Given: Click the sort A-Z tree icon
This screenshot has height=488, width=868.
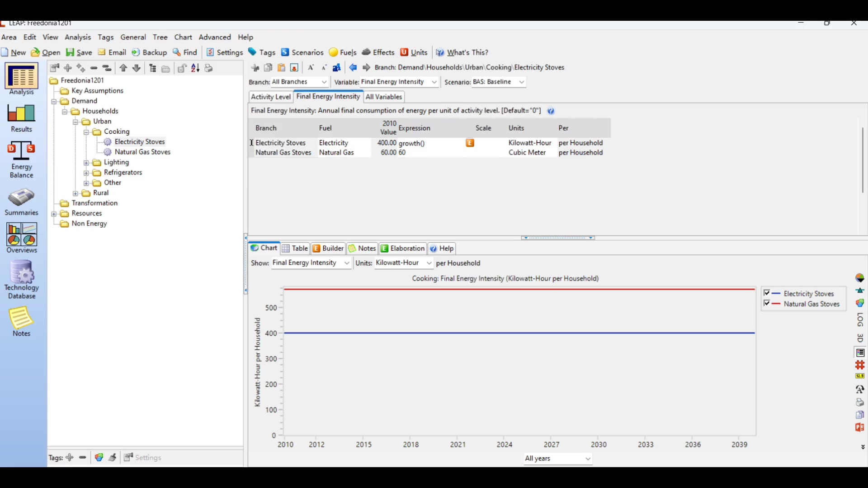Looking at the screenshot, I should [x=195, y=68].
